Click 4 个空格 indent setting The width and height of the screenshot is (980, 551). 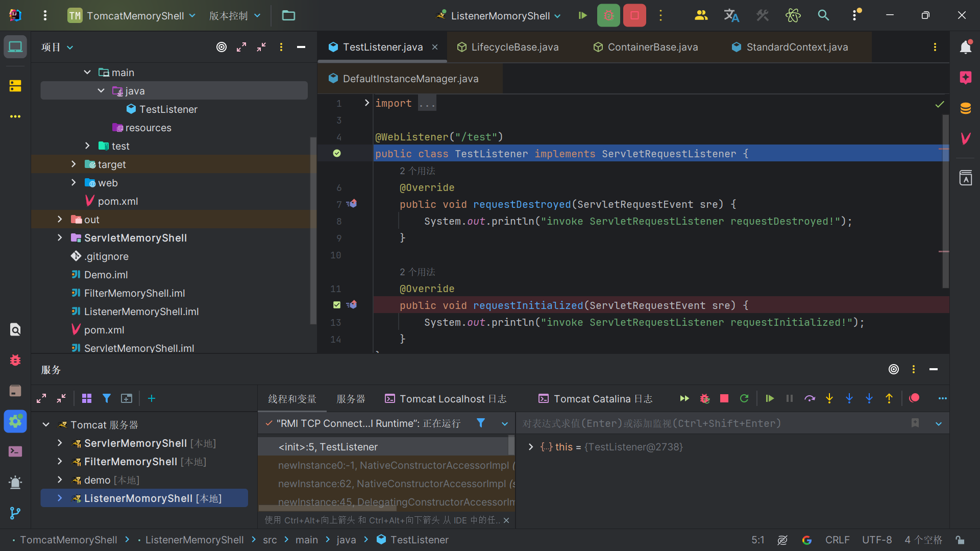click(x=923, y=540)
